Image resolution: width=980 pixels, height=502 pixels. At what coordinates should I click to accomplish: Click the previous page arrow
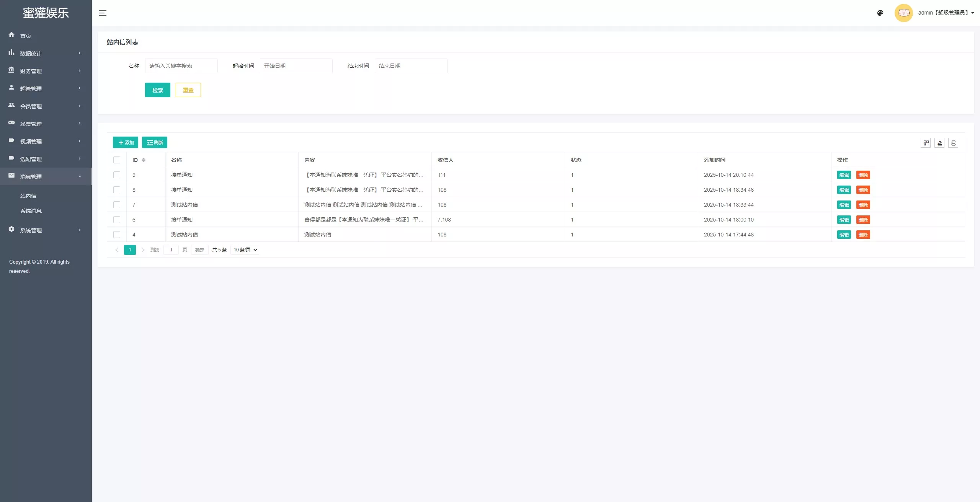tap(117, 250)
